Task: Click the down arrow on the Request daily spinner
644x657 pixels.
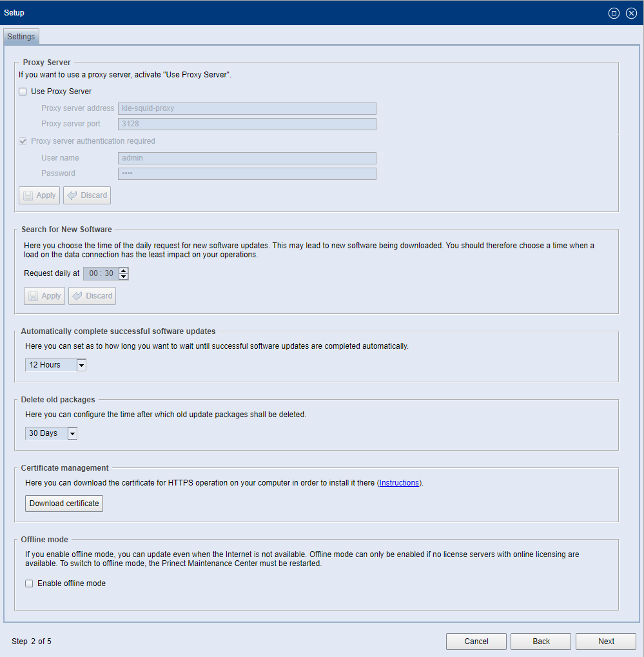Action: click(x=123, y=276)
